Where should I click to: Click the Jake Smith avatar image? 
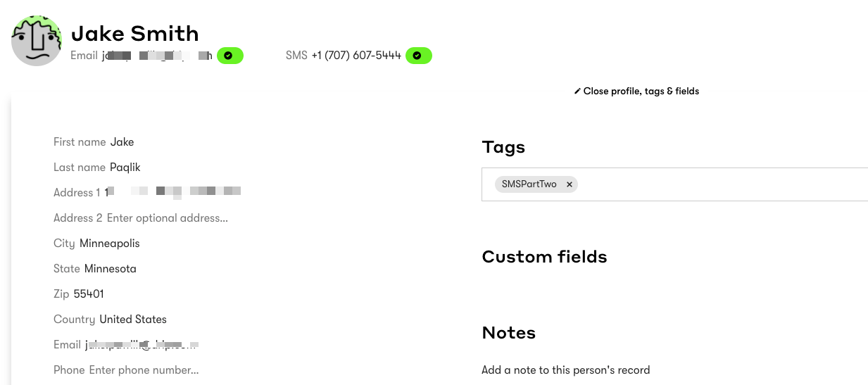[x=37, y=41]
